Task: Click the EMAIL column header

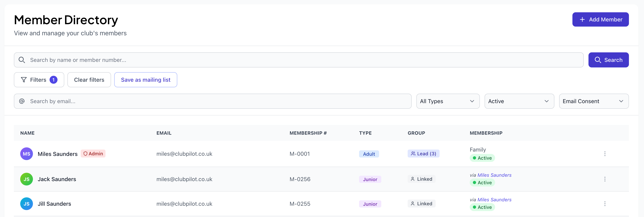Action: 164,133
